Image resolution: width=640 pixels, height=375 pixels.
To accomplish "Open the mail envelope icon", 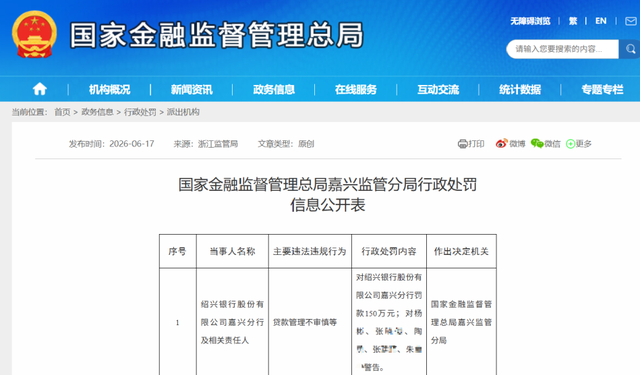I will [x=631, y=21].
